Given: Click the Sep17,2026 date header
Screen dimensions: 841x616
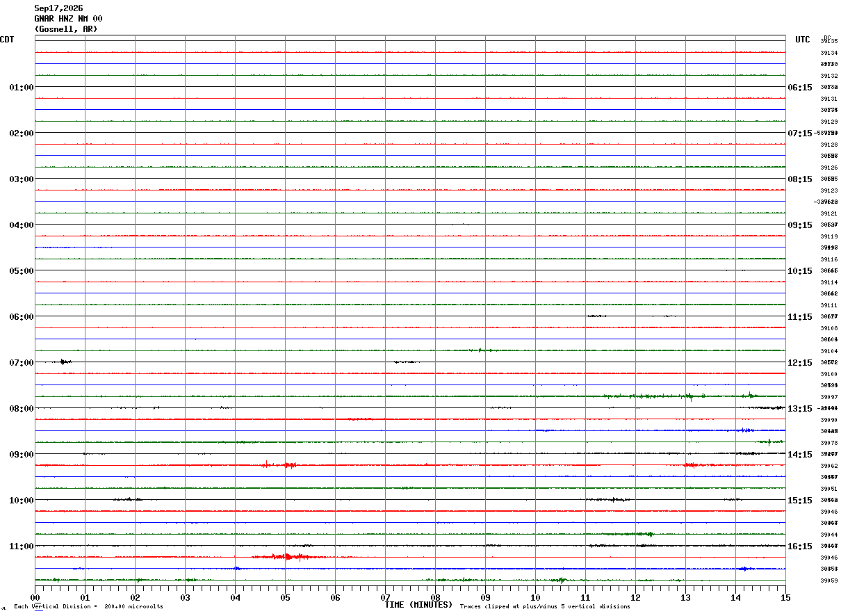Looking at the screenshot, I should [x=58, y=8].
